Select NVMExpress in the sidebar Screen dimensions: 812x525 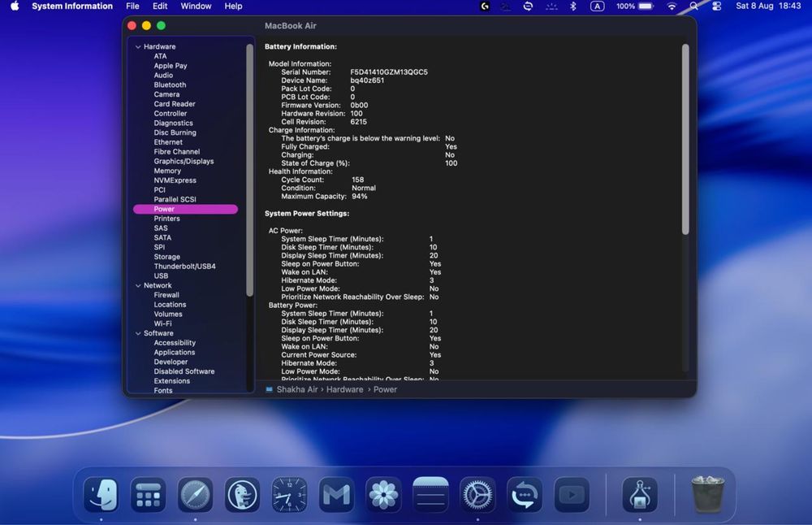(175, 180)
